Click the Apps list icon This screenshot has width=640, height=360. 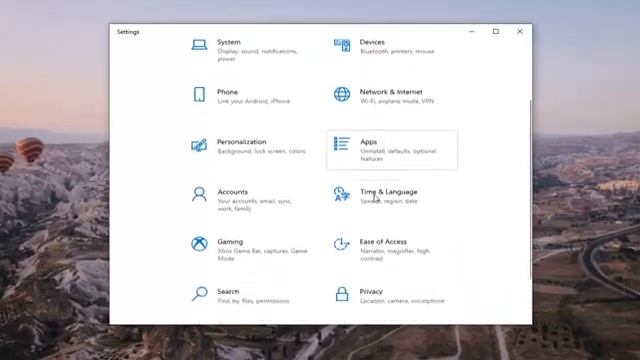pyautogui.click(x=342, y=144)
